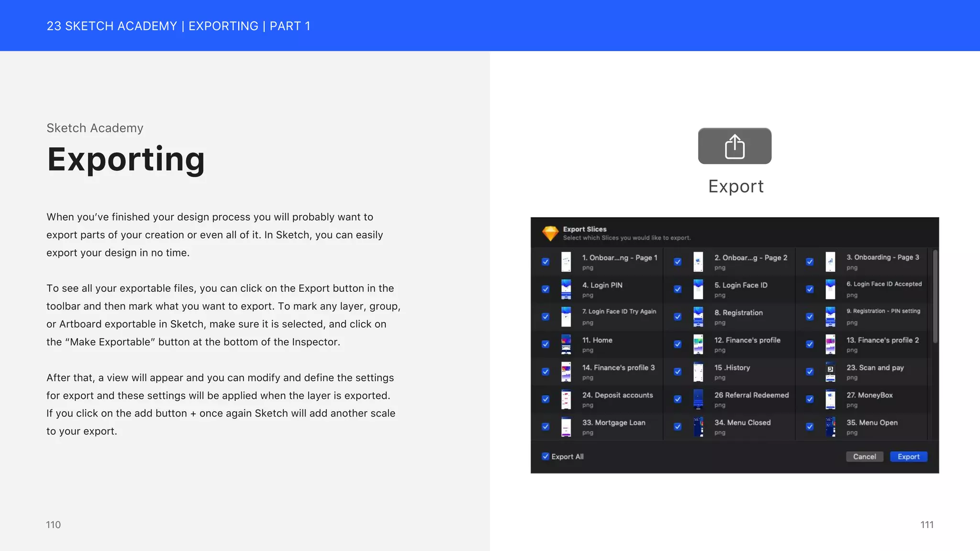Toggle the 6. Login Face ID Accepted checkbox

(x=810, y=289)
